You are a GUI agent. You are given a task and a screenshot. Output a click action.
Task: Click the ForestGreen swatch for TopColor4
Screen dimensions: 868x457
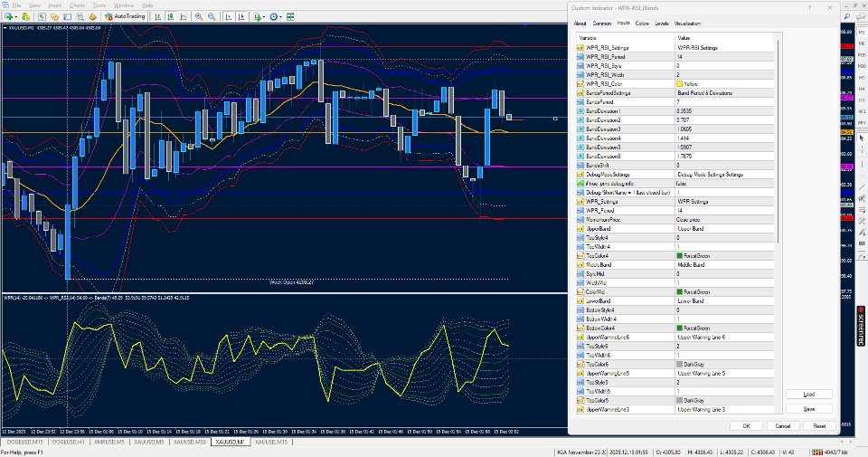(679, 256)
